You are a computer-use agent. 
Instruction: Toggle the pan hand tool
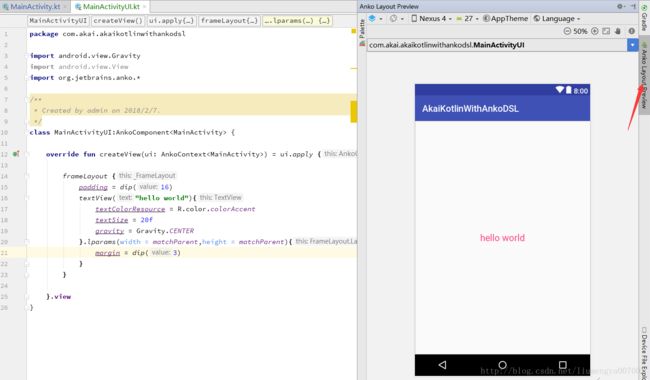pyautogui.click(x=618, y=31)
